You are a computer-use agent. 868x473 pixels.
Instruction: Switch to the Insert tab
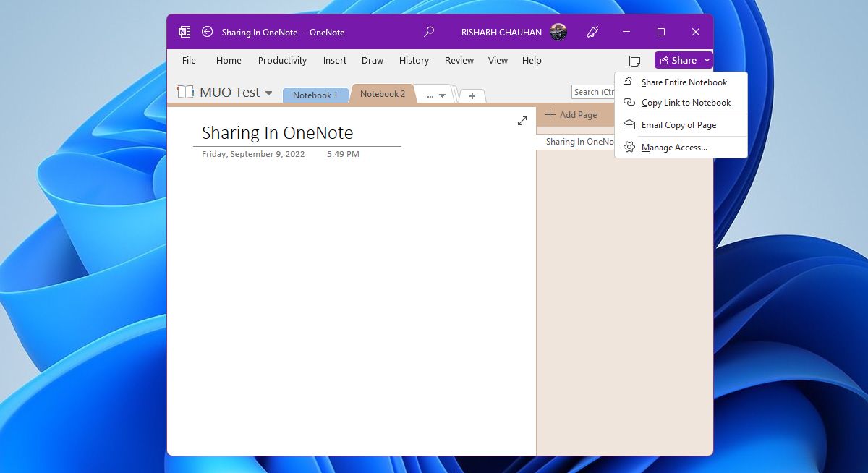[335, 60]
